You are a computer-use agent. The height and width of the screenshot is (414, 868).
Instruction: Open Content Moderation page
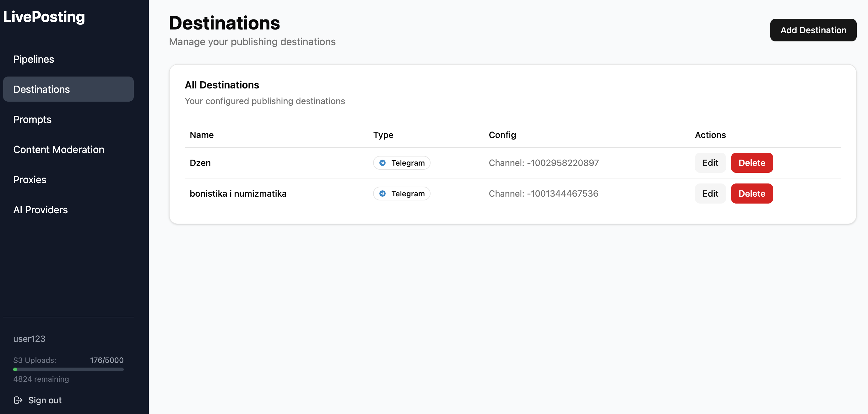59,149
